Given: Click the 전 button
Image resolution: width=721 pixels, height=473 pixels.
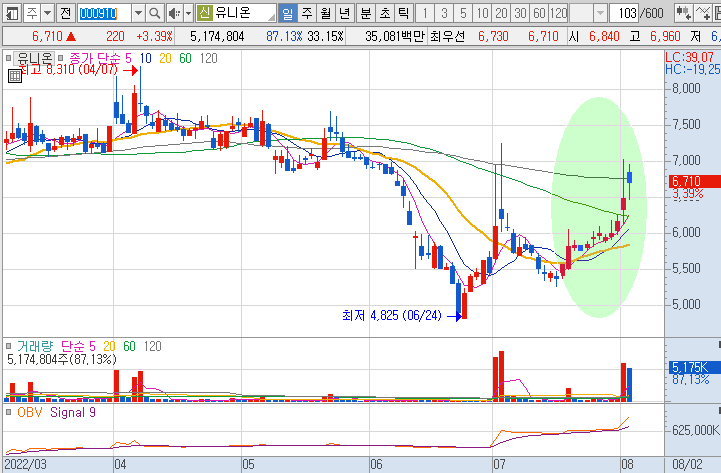Looking at the screenshot, I should click(66, 13).
